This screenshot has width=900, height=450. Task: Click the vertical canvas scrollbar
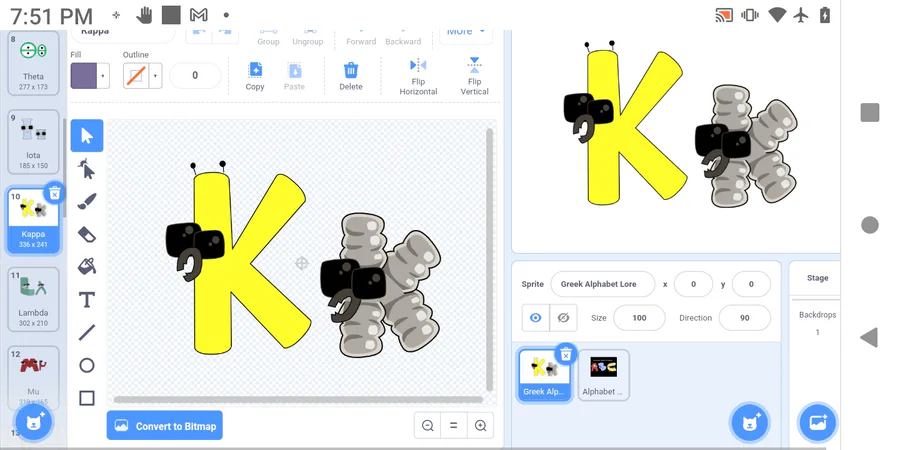(x=490, y=259)
